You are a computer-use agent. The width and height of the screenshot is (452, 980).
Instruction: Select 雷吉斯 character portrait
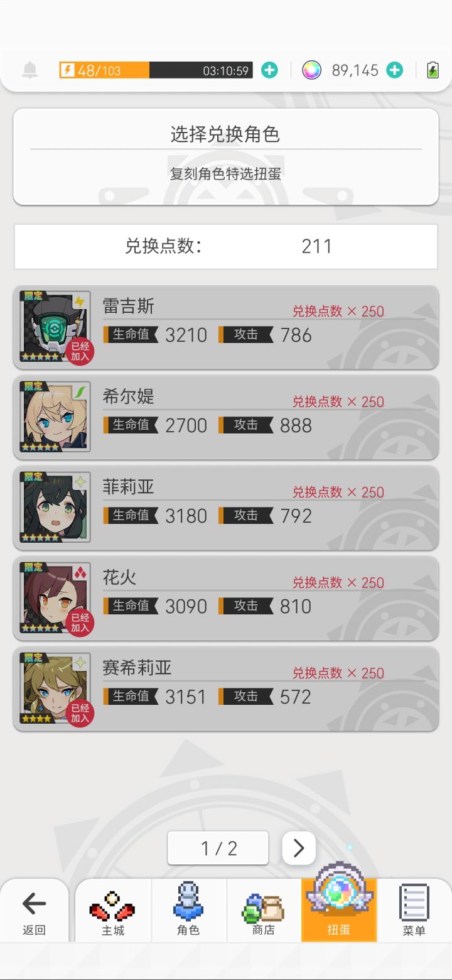click(x=55, y=326)
